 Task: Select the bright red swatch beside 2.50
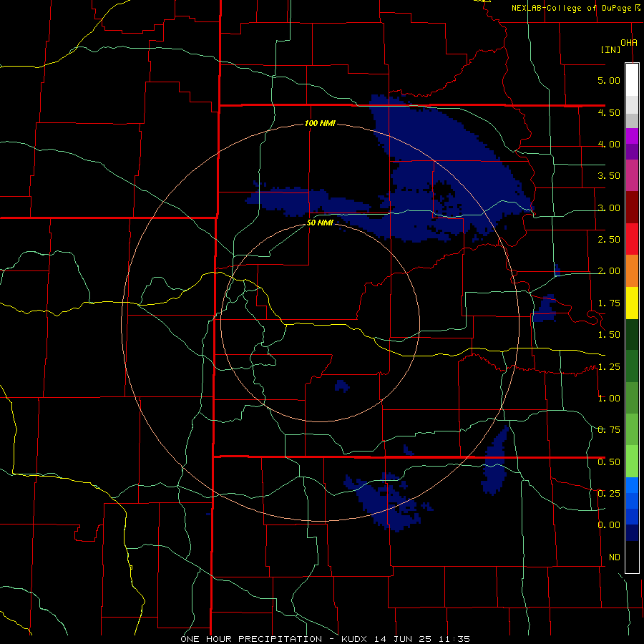pos(632,239)
